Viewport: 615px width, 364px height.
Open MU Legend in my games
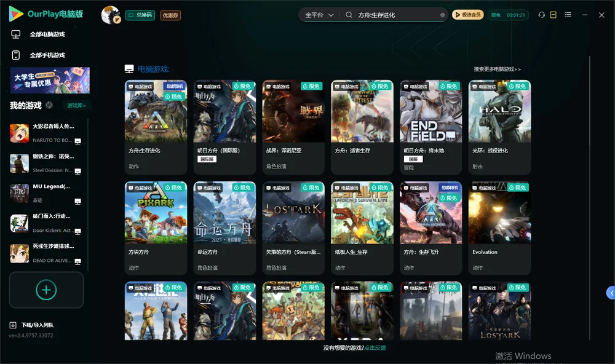click(x=47, y=193)
